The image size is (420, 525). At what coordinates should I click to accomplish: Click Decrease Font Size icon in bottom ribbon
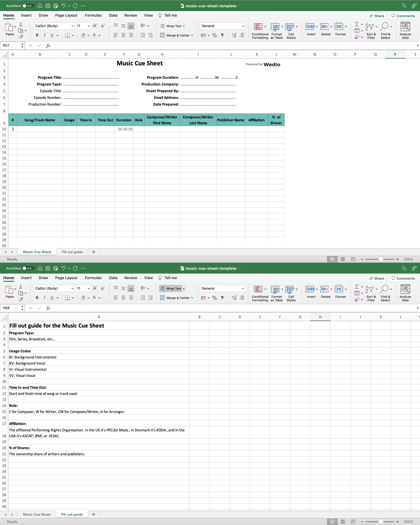103,288
